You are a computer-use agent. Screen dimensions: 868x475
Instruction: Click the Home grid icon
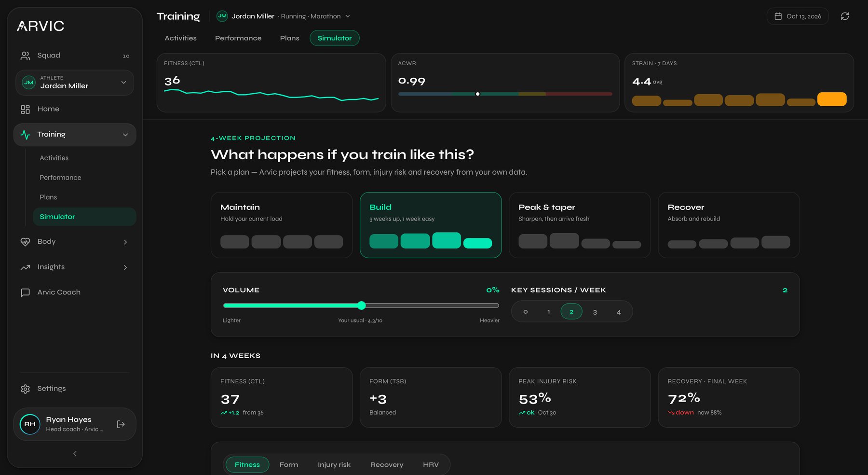click(25, 110)
